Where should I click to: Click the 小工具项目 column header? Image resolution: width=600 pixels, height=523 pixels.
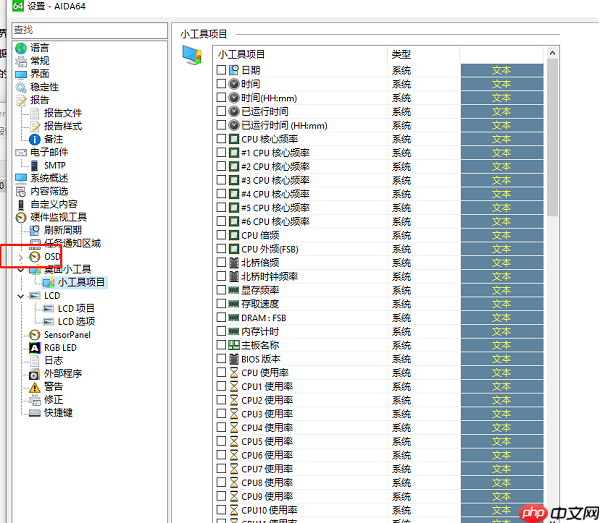tap(300, 55)
